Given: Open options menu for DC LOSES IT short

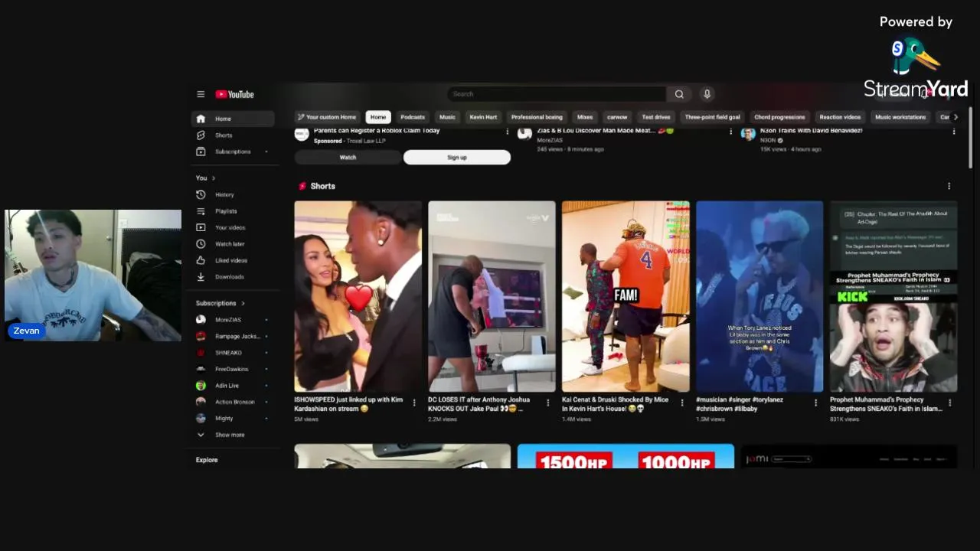Looking at the screenshot, I should pos(547,403).
